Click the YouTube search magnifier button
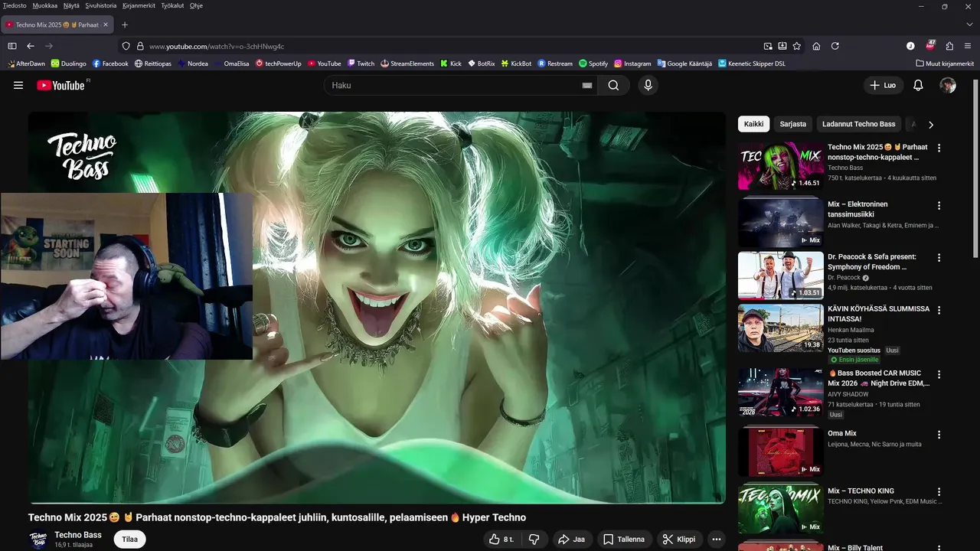980x551 pixels. coord(613,85)
